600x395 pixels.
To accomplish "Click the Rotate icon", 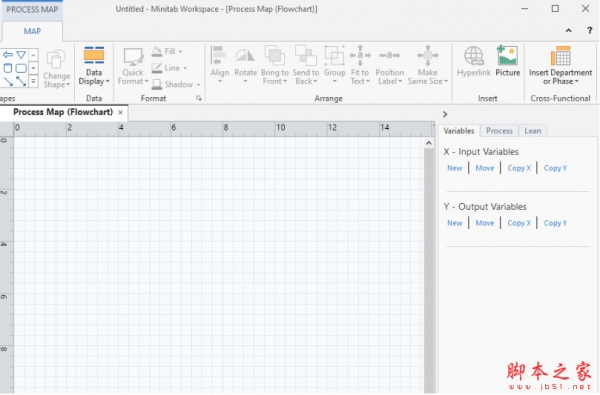I will point(245,56).
